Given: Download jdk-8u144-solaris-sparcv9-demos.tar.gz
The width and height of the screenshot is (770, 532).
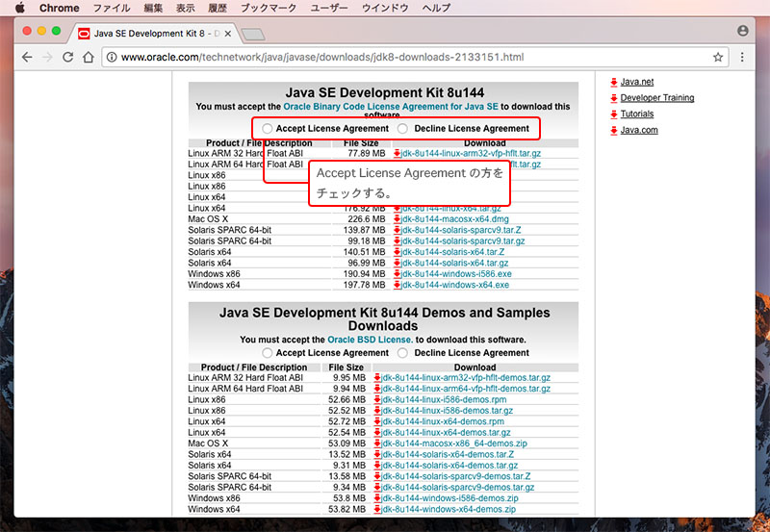Looking at the screenshot, I should (458, 488).
